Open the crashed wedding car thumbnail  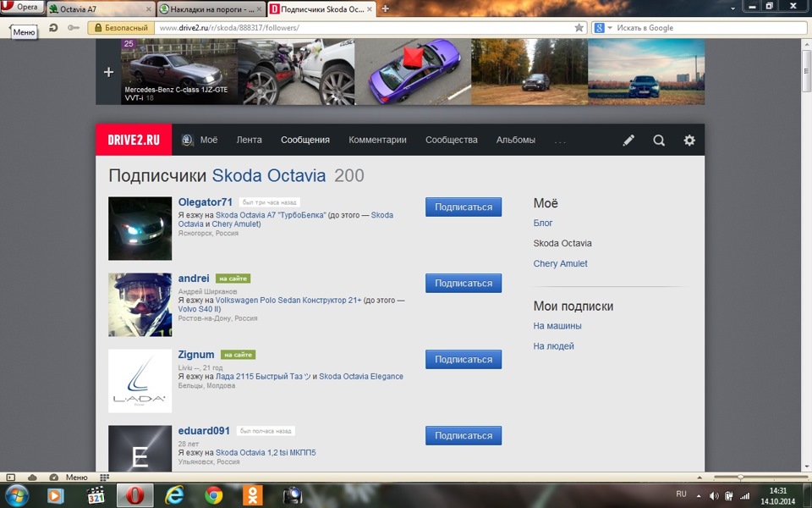pyautogui.click(x=296, y=72)
